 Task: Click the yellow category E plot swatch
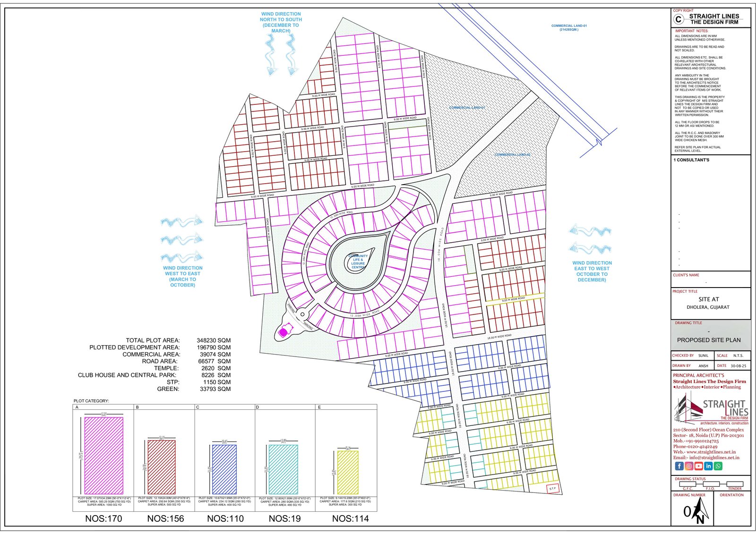[348, 472]
